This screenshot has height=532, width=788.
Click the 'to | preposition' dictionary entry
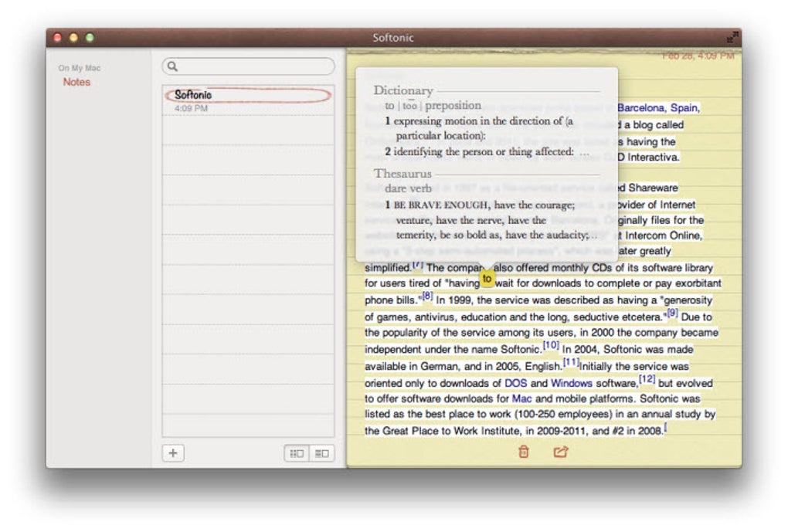coord(433,106)
